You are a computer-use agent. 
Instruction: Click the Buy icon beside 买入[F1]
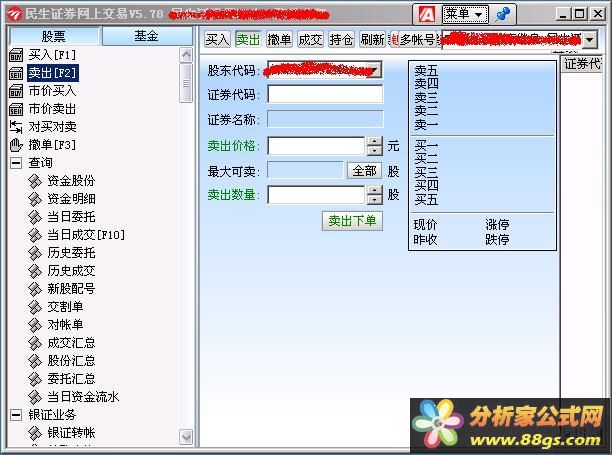pos(16,55)
